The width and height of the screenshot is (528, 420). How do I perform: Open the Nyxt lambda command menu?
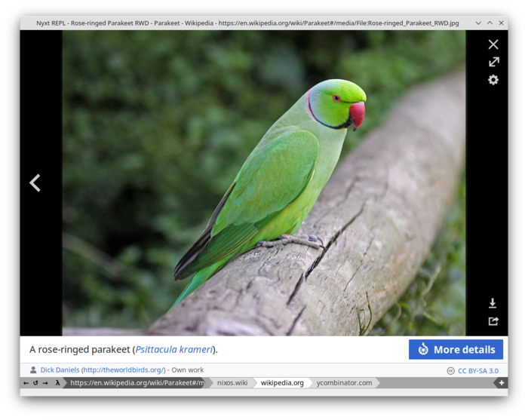point(58,383)
